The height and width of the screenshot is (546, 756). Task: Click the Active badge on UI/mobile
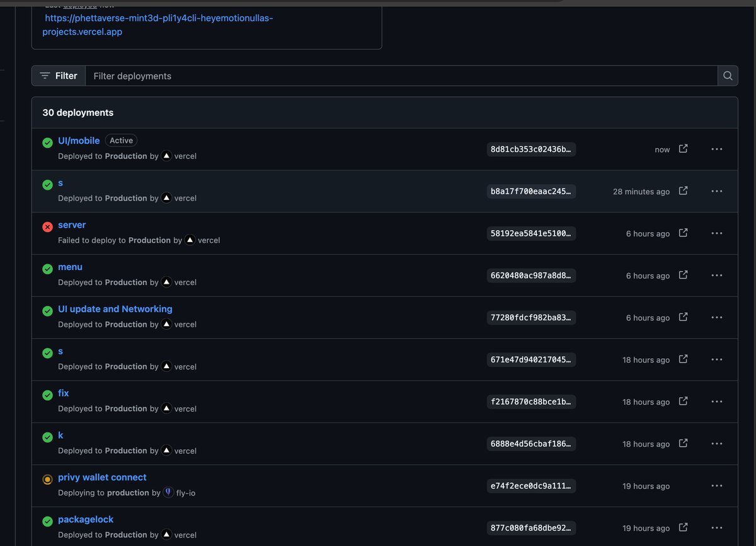tap(121, 141)
